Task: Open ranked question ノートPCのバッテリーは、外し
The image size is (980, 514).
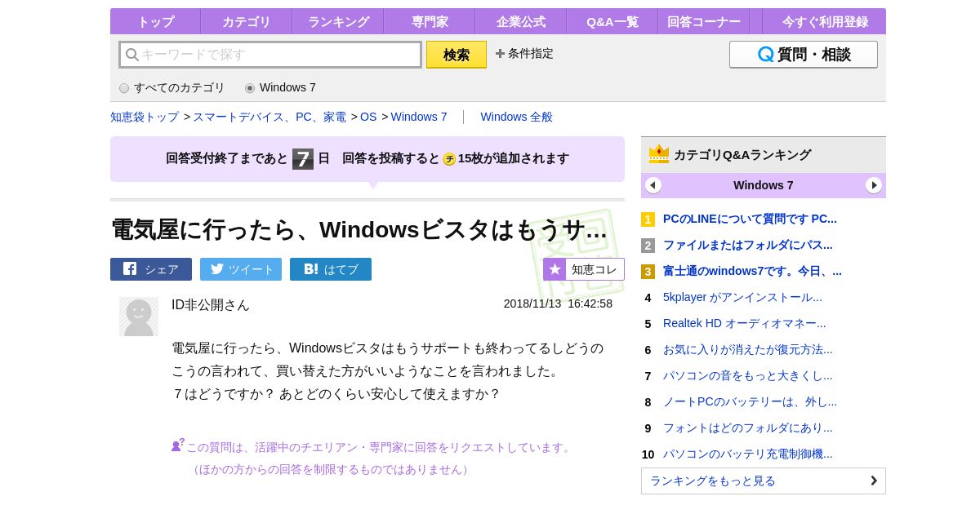Action: [750, 401]
